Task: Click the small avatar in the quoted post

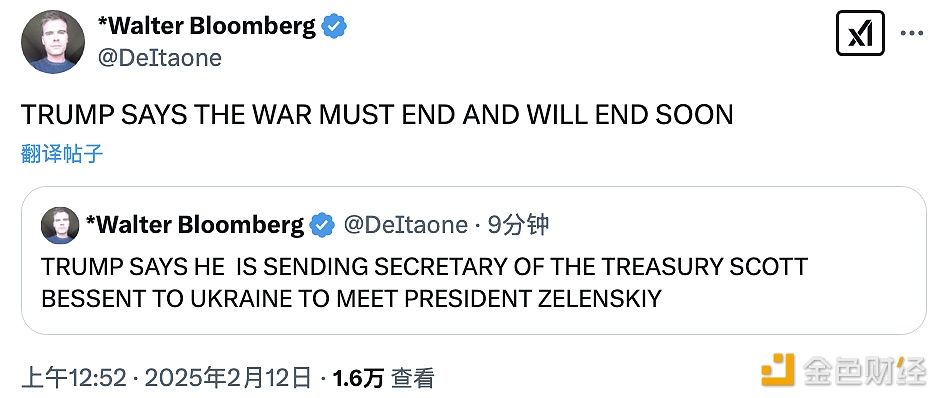Action: point(60,226)
